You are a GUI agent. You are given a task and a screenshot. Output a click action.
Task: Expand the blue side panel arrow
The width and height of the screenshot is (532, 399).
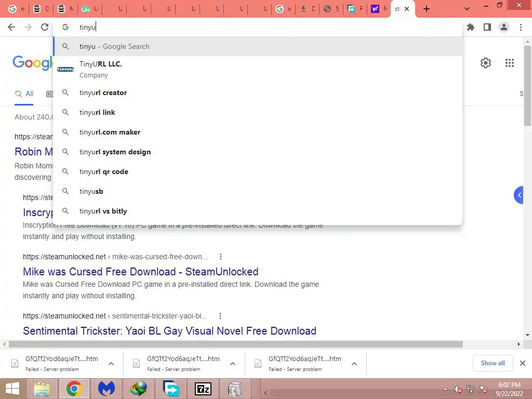click(x=519, y=195)
